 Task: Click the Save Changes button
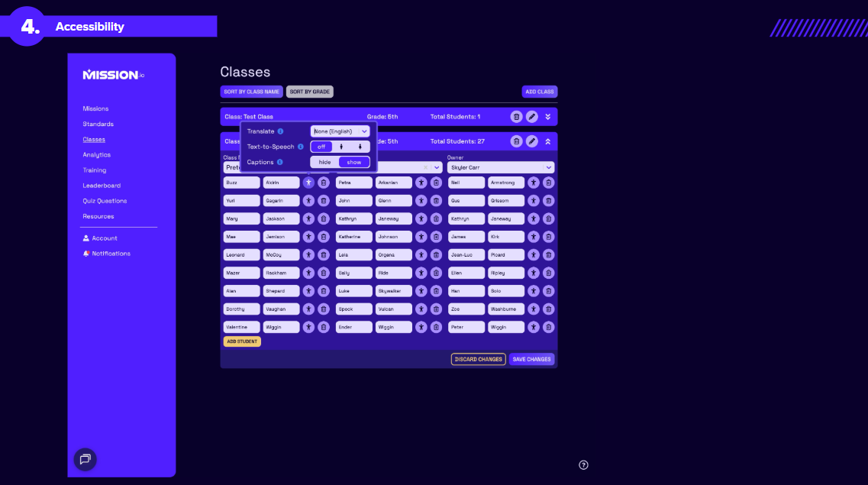[531, 359]
